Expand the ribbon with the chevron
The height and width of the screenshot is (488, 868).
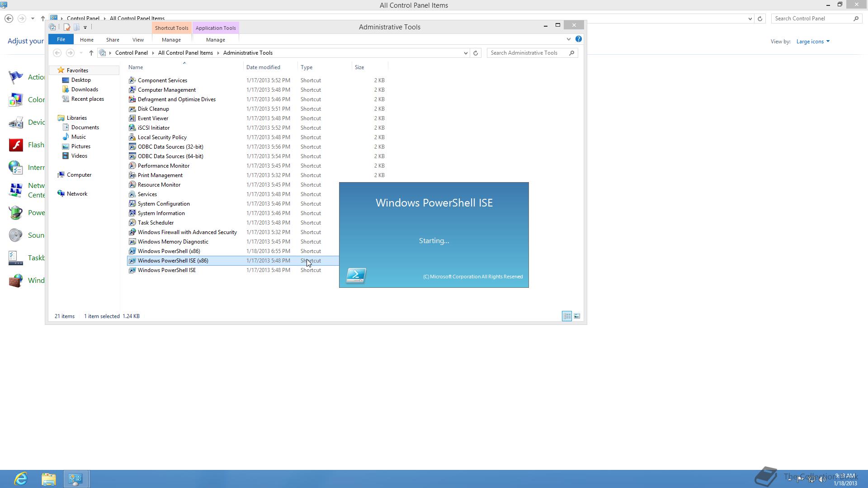[568, 39]
